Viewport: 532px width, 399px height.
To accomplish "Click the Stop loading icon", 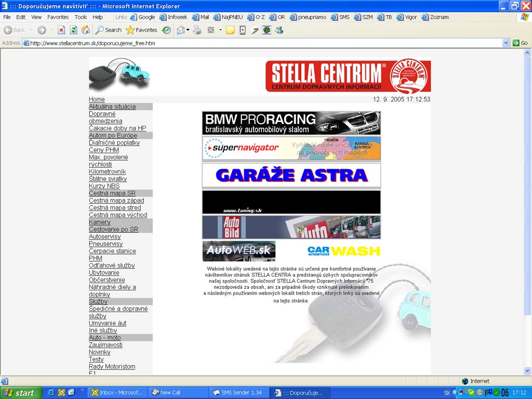I will click(x=61, y=30).
